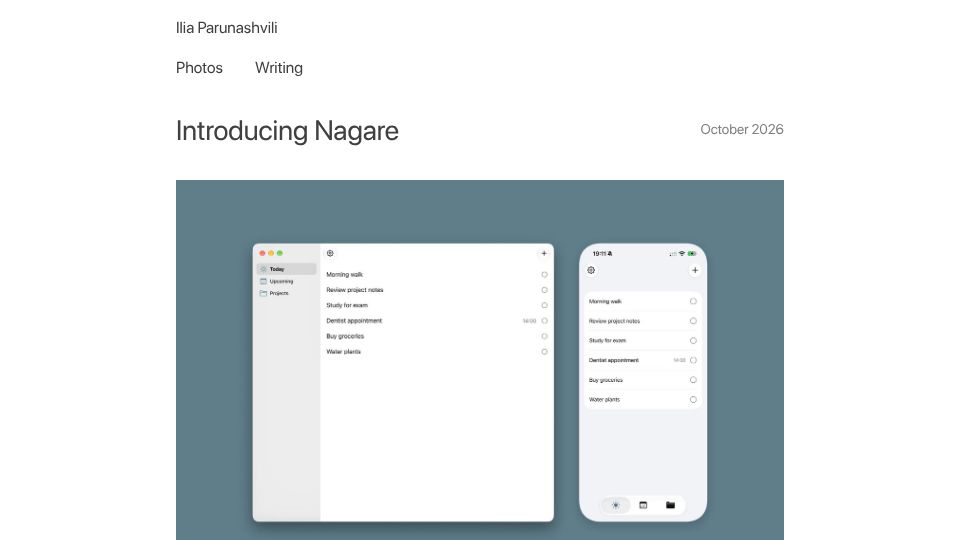Open settings gear in desktop app window
The height and width of the screenshot is (540, 960).
[330, 253]
